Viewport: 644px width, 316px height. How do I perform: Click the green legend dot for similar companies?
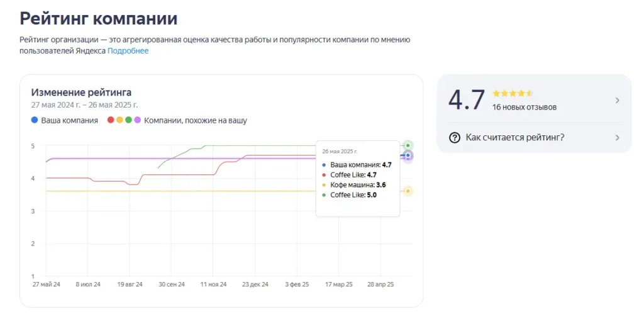pyautogui.click(x=128, y=120)
